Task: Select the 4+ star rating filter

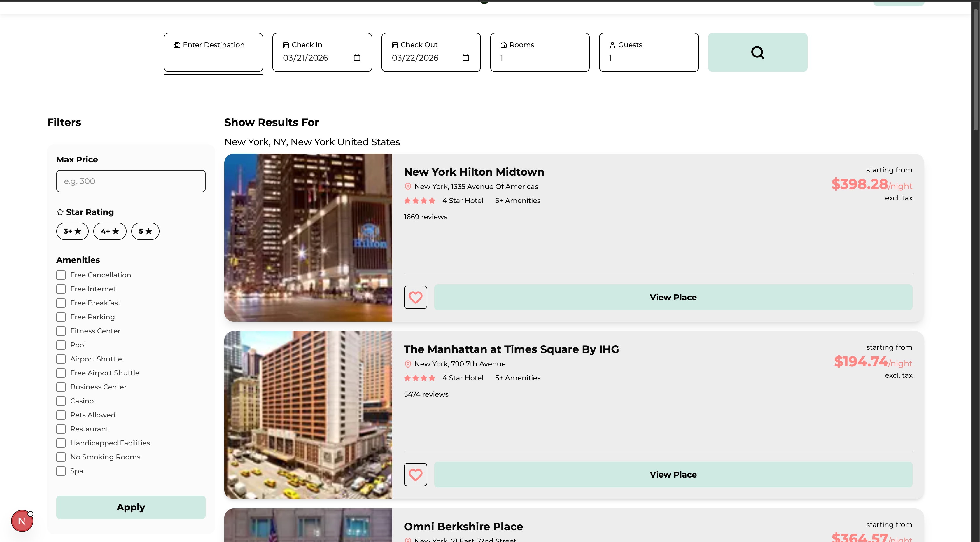Action: pyautogui.click(x=110, y=231)
